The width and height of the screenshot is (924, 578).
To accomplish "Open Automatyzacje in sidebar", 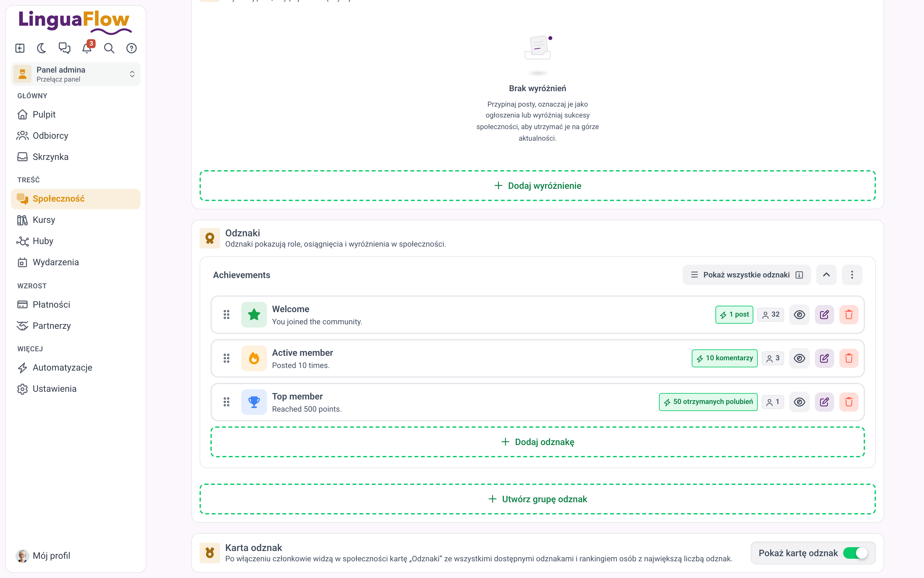I will (x=76, y=367).
